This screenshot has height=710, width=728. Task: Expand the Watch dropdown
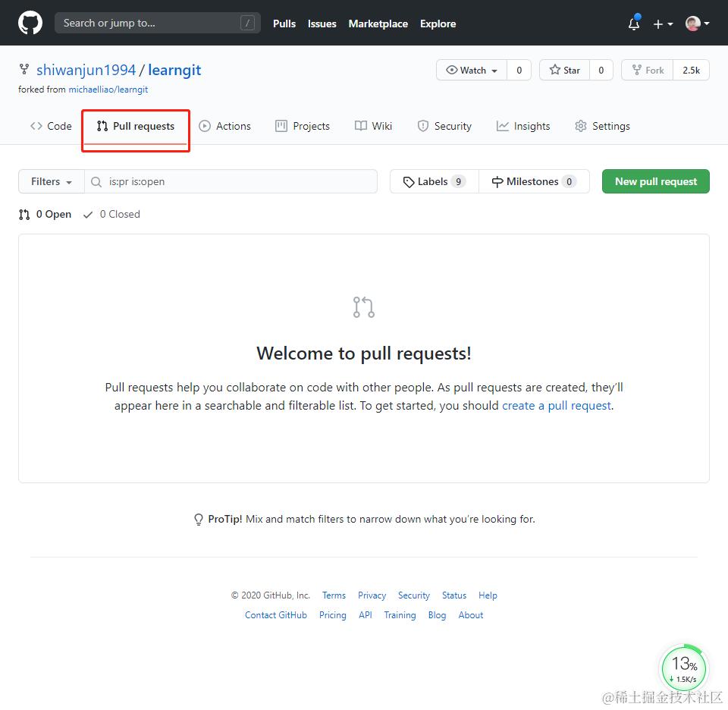pos(472,70)
